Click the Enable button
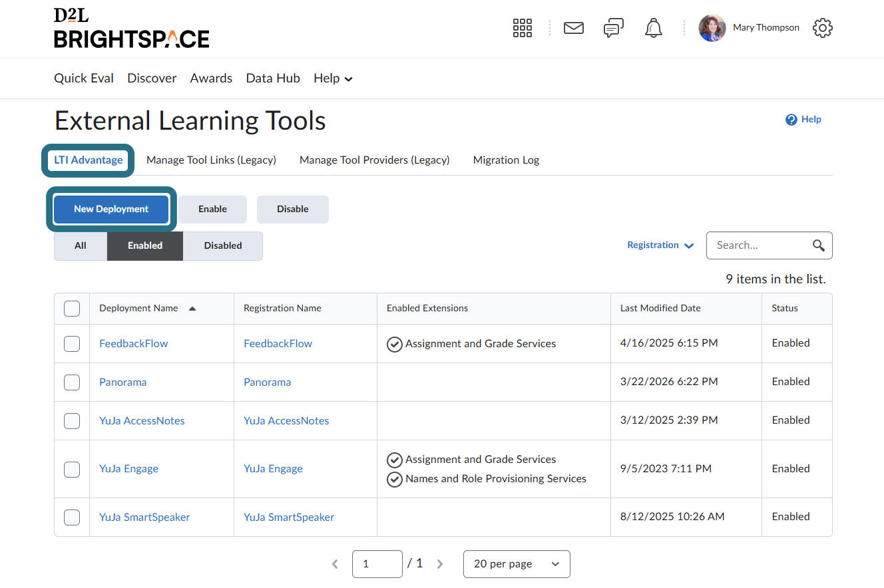884x588 pixels. click(212, 210)
